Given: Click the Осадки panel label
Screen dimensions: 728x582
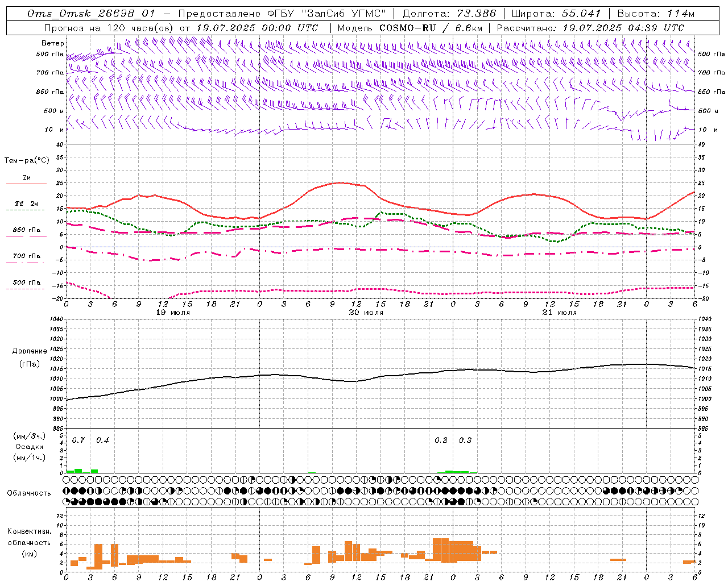Looking at the screenshot, I should point(30,447).
